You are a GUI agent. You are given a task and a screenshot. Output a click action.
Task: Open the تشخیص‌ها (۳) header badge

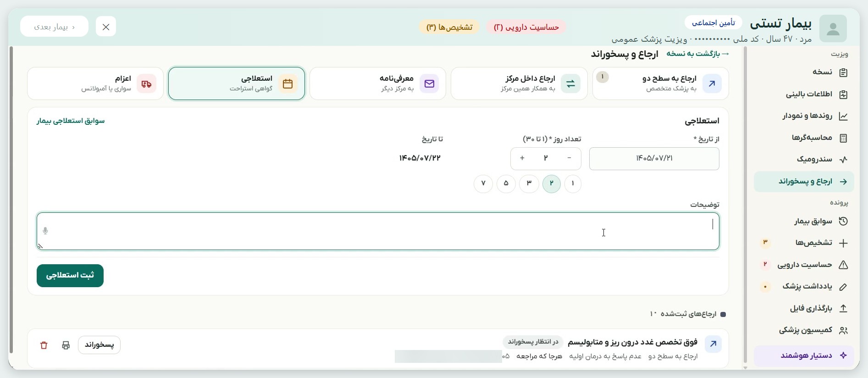tap(449, 28)
